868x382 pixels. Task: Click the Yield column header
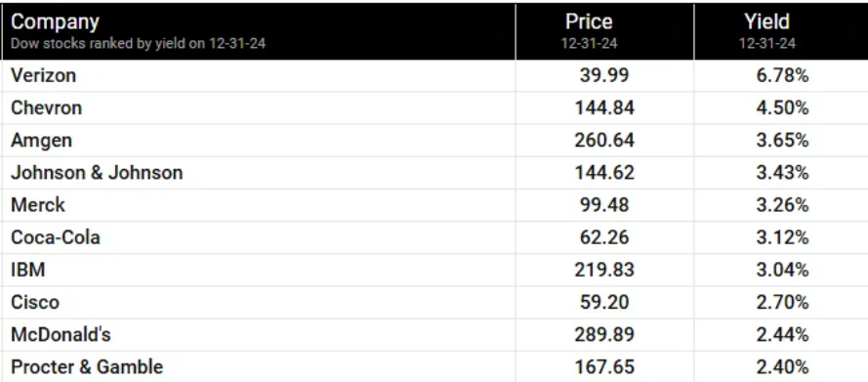pyautogui.click(x=766, y=21)
